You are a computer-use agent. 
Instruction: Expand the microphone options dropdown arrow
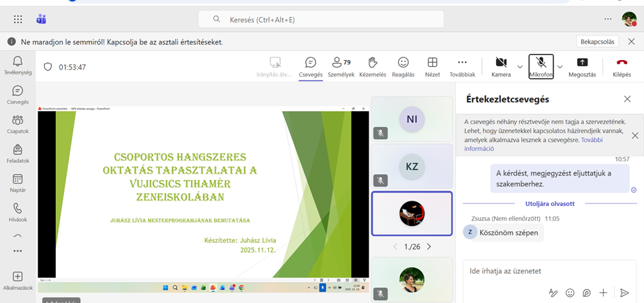[560, 67]
